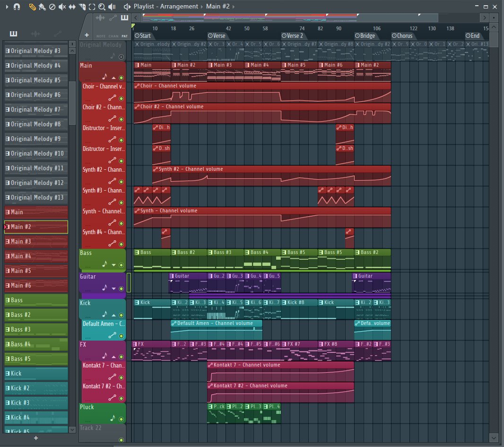Add a new track with plus button
The height and width of the screenshot is (447, 504).
coord(87,35)
